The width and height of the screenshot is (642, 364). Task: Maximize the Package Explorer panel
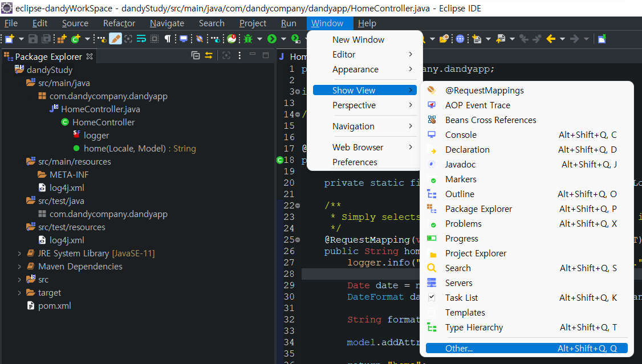pyautogui.click(x=265, y=55)
